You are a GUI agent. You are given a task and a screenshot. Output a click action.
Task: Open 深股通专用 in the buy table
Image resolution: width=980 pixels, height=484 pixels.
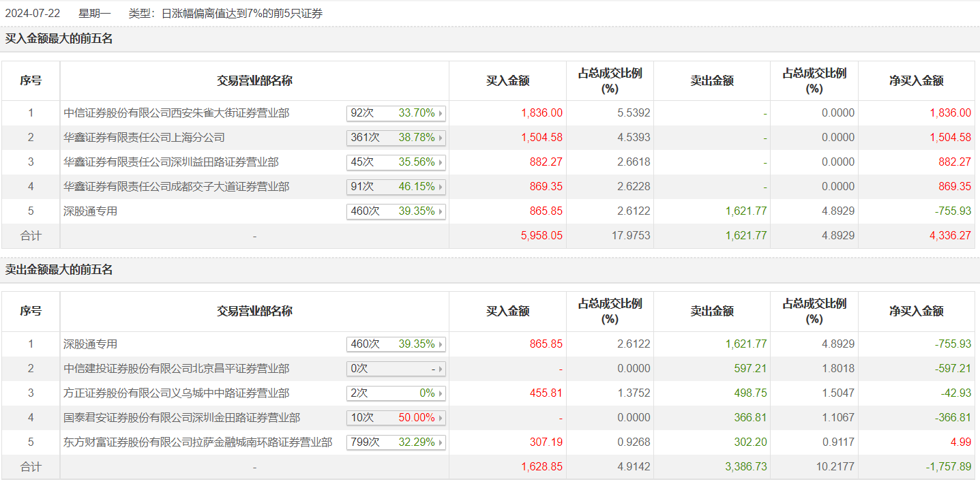click(x=91, y=211)
